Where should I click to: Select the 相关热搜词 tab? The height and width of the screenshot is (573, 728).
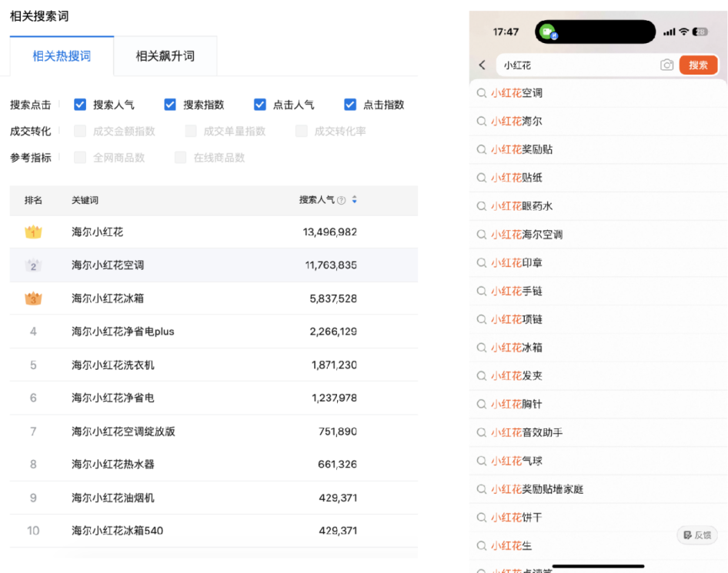click(62, 56)
